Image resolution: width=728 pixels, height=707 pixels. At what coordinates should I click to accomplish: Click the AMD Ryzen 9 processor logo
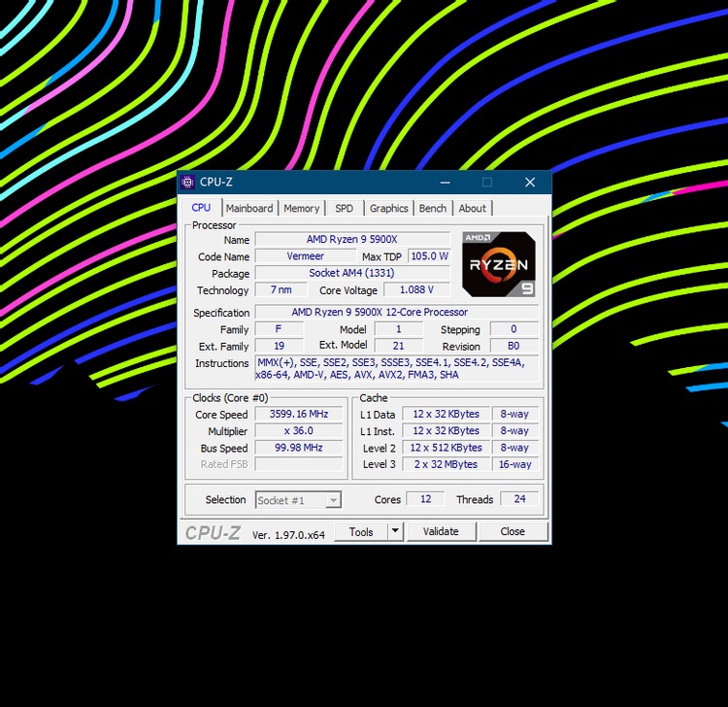tap(499, 264)
